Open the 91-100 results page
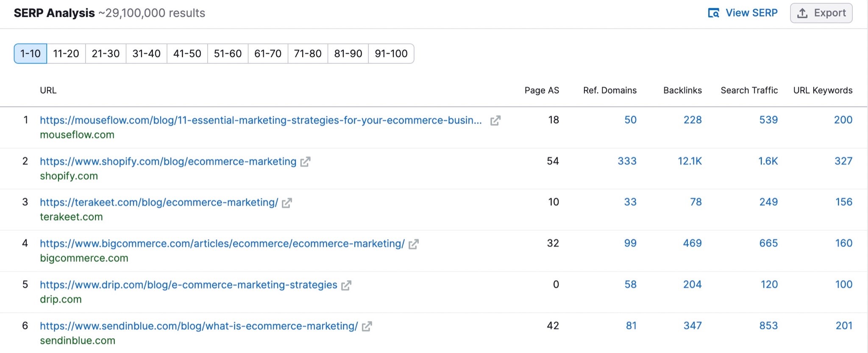This screenshot has width=868, height=353. 391,54
